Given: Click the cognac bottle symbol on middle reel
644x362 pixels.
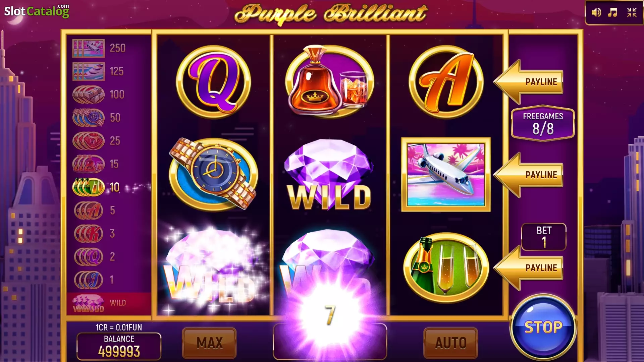Looking at the screenshot, I should coord(329,81).
